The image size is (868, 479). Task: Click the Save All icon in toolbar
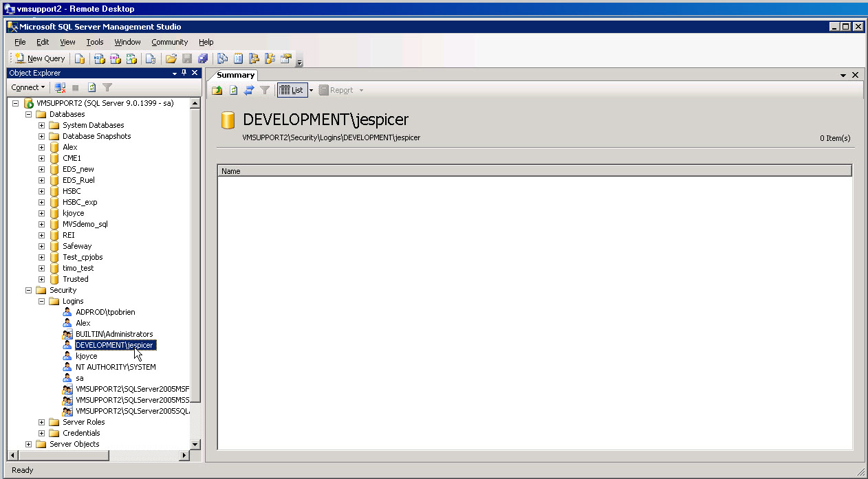203,58
